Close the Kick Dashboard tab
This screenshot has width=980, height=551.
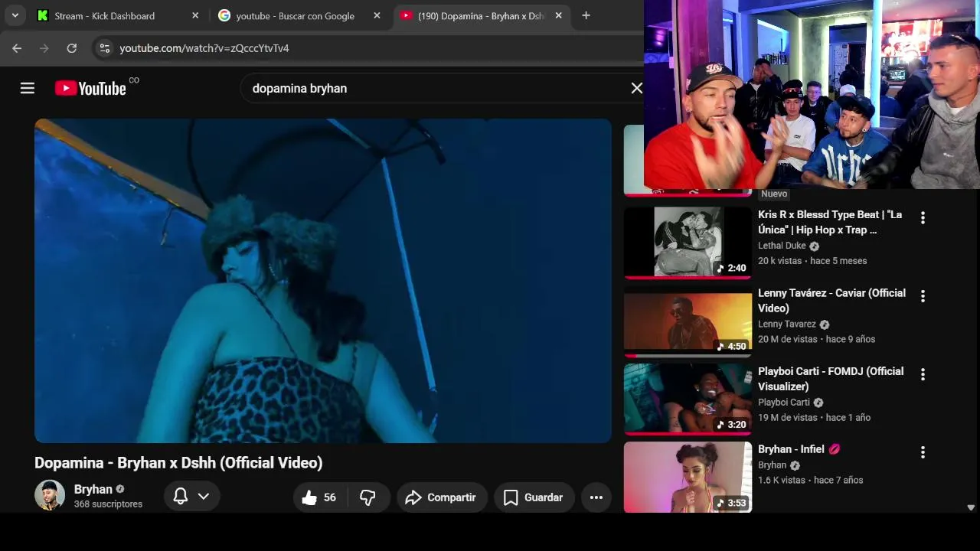195,15
